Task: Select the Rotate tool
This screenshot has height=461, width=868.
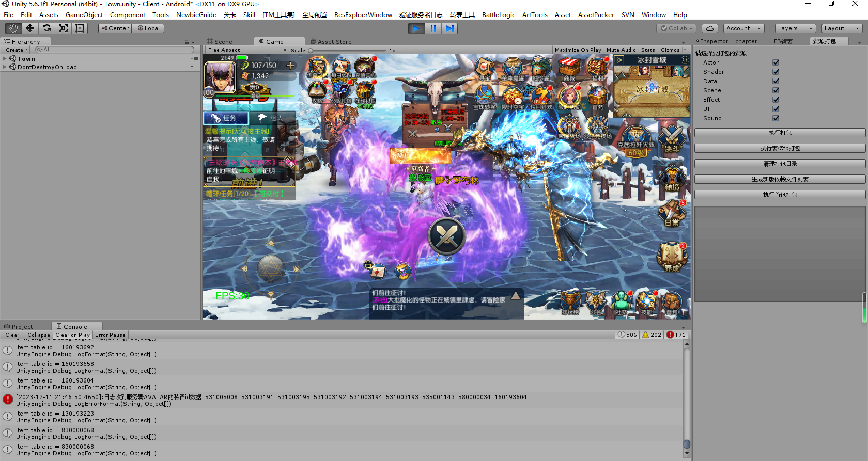Action: 47,28
